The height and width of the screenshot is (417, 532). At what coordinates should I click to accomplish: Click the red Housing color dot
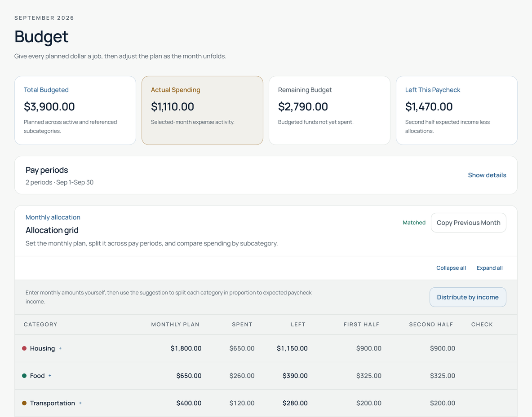tap(24, 348)
